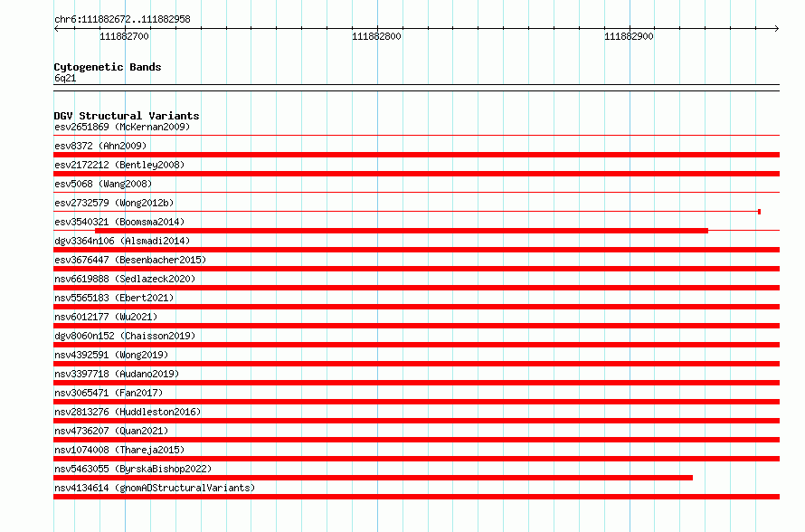805x532 pixels.
Task: Click the red bar under Huddleston2016 label
Action: tap(416, 421)
